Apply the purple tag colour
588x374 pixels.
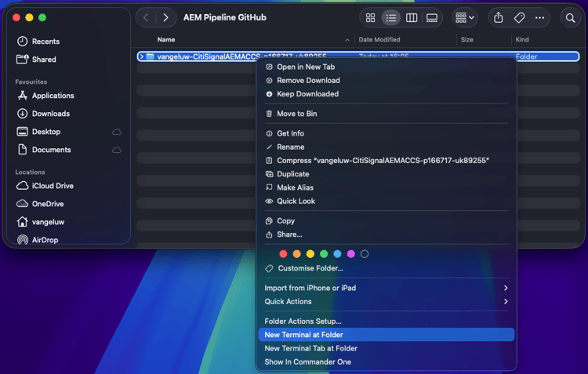click(350, 254)
